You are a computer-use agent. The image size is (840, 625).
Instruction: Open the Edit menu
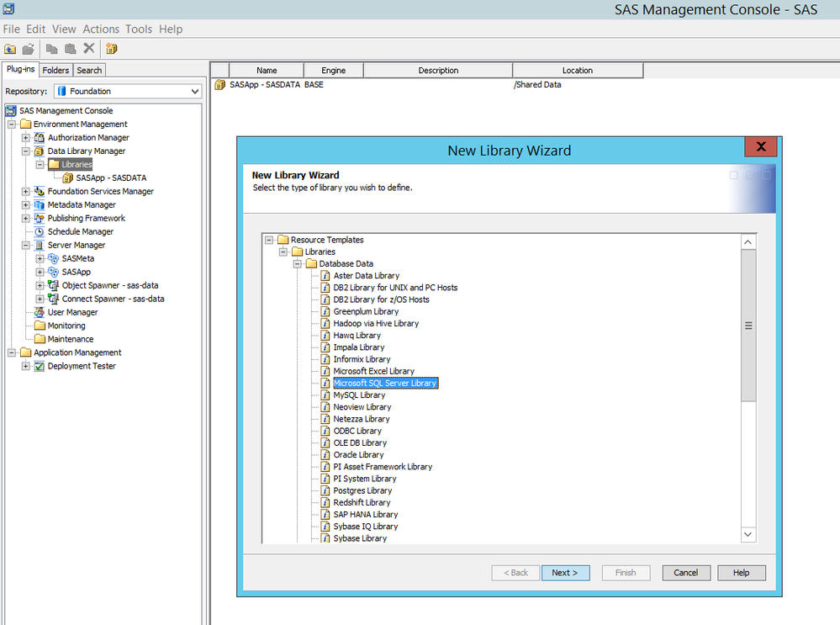click(36, 29)
